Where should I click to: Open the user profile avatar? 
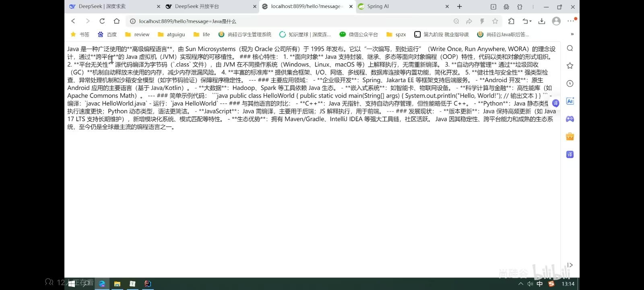(556, 21)
